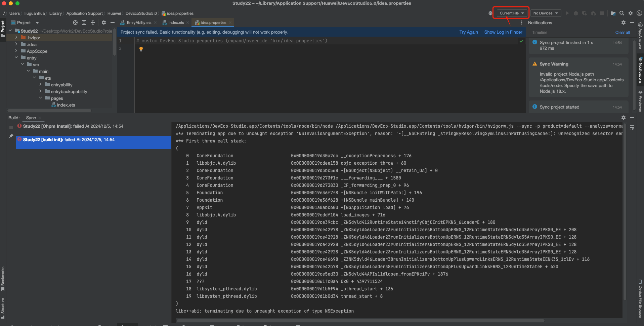This screenshot has height=326, width=644.
Task: Hide the Project panel with minus icon
Action: tap(113, 23)
